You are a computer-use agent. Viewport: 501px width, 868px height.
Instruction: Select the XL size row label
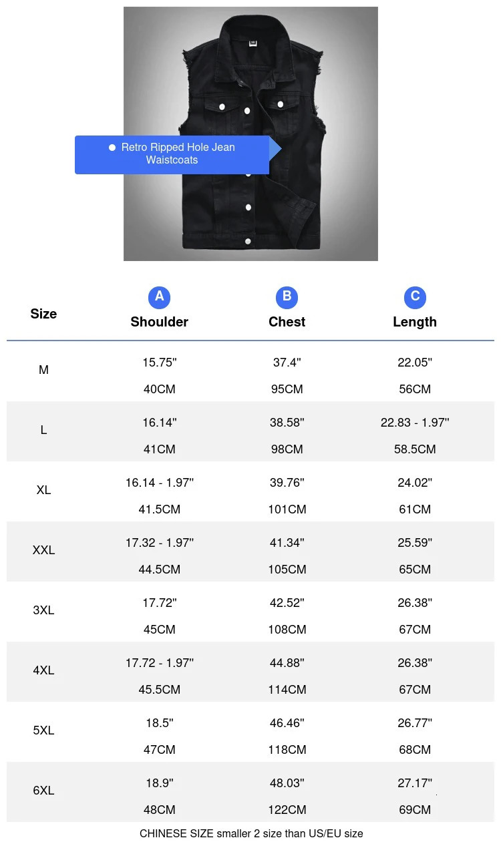point(43,490)
